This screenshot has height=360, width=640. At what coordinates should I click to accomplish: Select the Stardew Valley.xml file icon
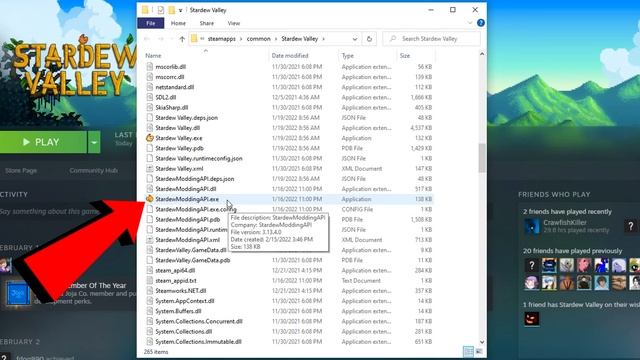(150, 169)
